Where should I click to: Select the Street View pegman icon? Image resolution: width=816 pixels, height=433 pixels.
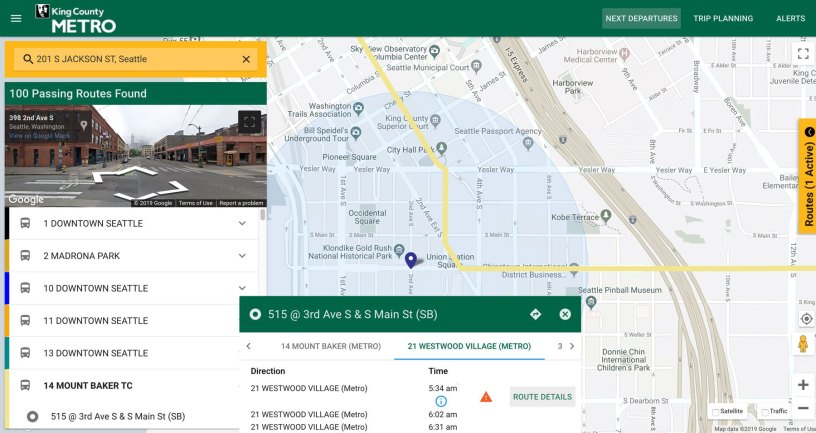click(x=803, y=345)
